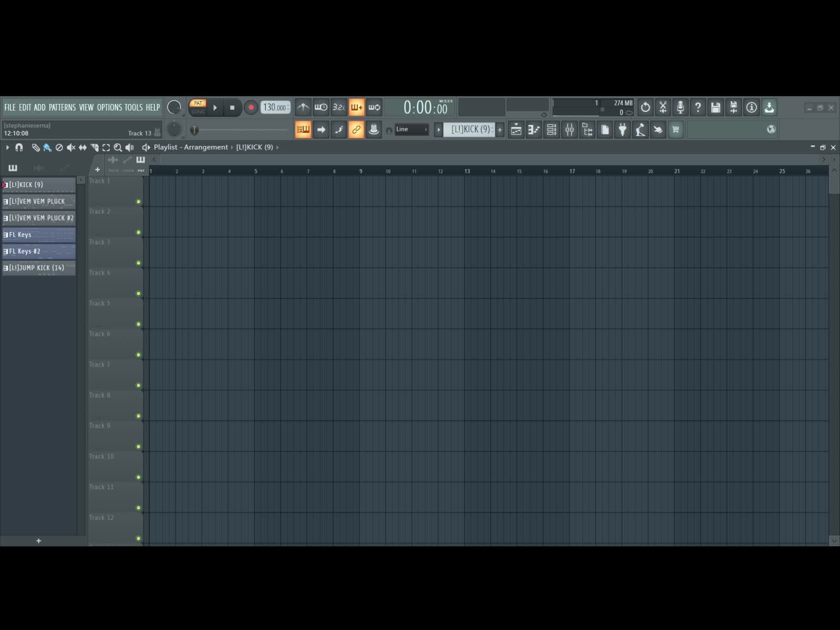This screenshot has height=630, width=840.
Task: Open the [L!]KICK (9) pattern selector
Action: [x=470, y=129]
